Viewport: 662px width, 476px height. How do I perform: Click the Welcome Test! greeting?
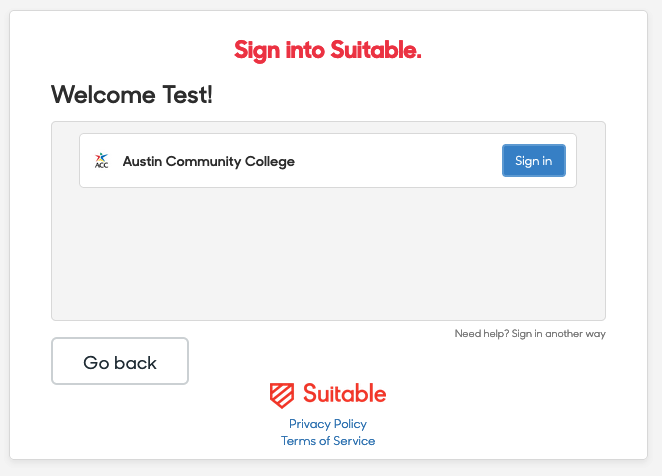132,94
